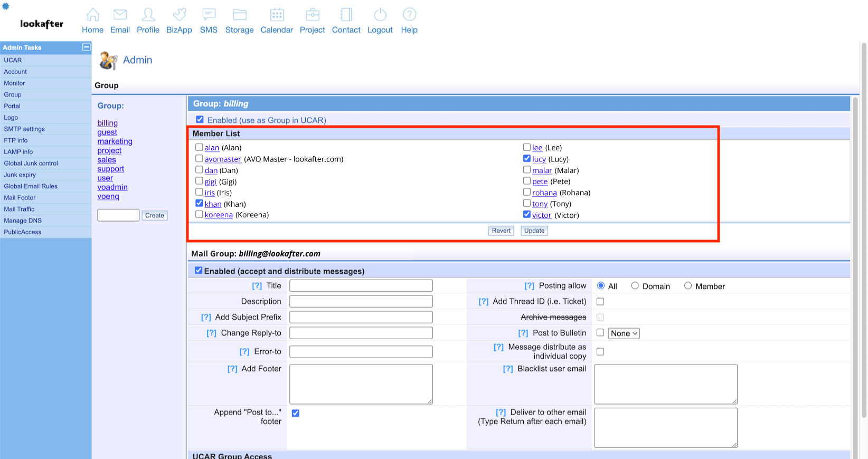Click the Blacklist user email text area
The height and width of the screenshot is (459, 868).
(666, 384)
